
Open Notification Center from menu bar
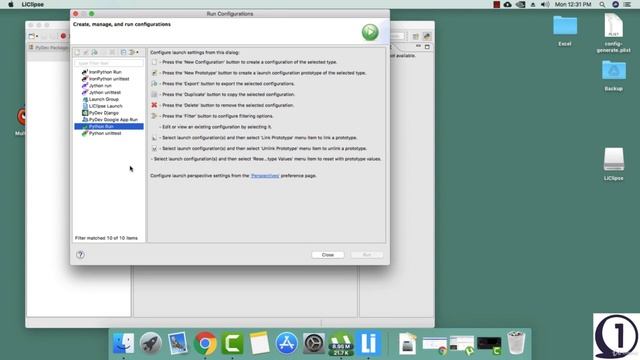[x=627, y=4]
